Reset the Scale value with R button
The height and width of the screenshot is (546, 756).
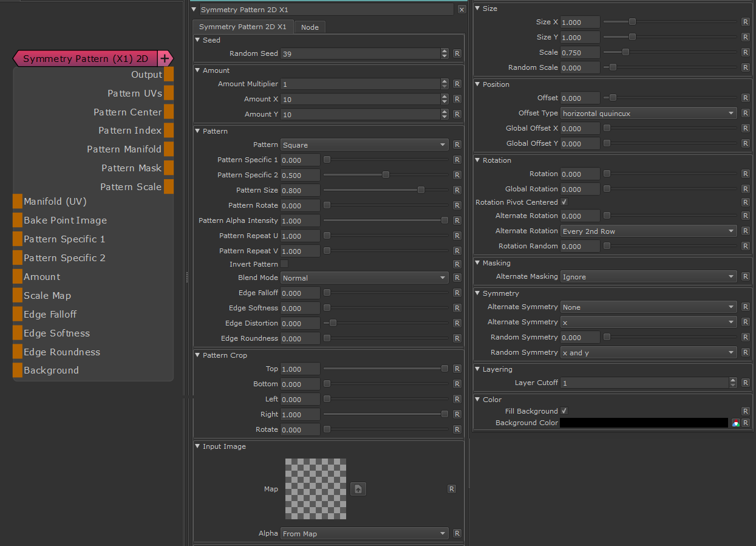click(745, 52)
